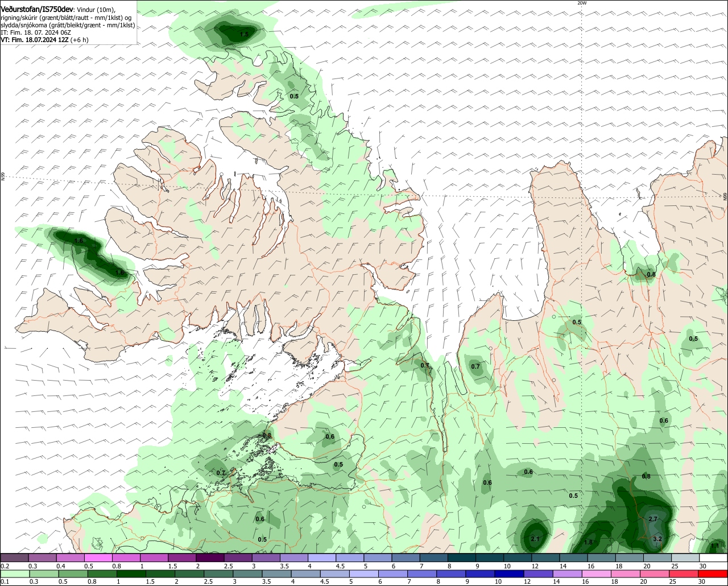Click the 1.8 precipitation value on map
The width and height of the screenshot is (728, 586).
(x=588, y=542)
